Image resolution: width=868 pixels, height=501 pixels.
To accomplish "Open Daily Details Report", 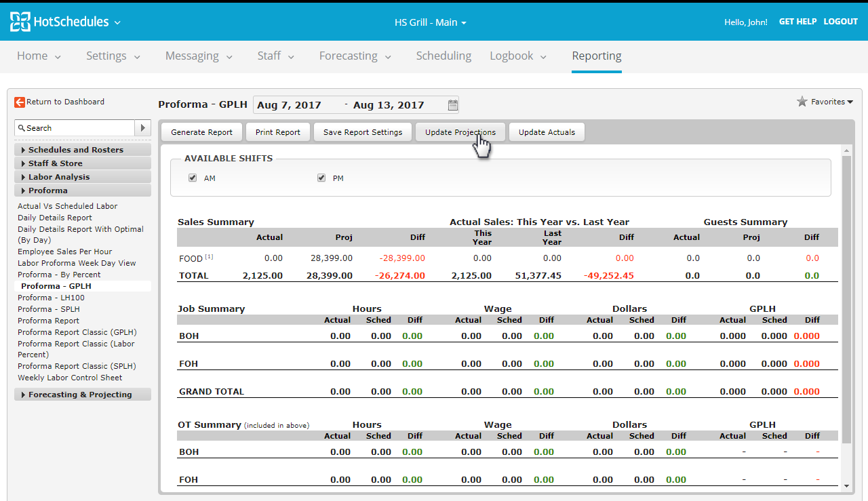I will pyautogui.click(x=55, y=218).
